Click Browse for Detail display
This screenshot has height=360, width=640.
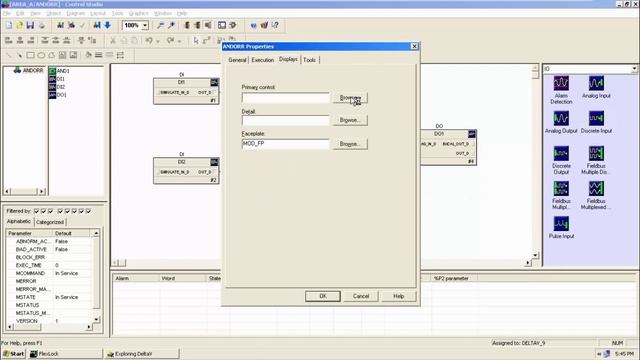click(x=350, y=120)
